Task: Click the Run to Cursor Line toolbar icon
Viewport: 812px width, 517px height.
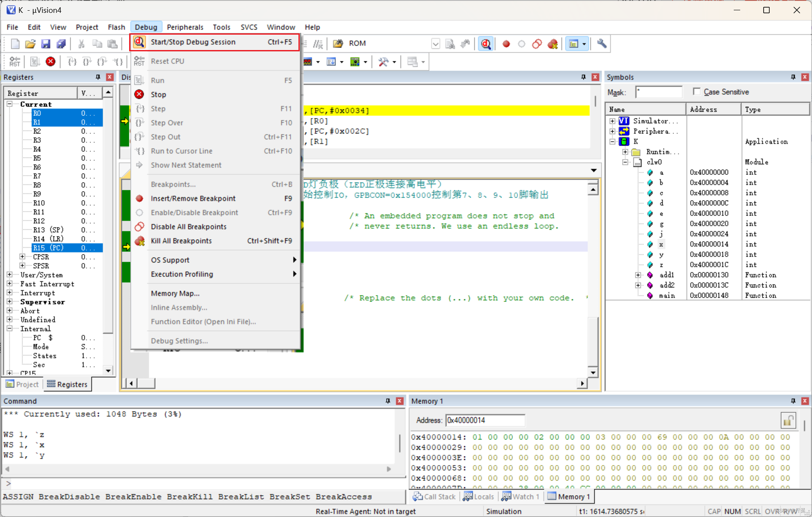Action: point(118,62)
